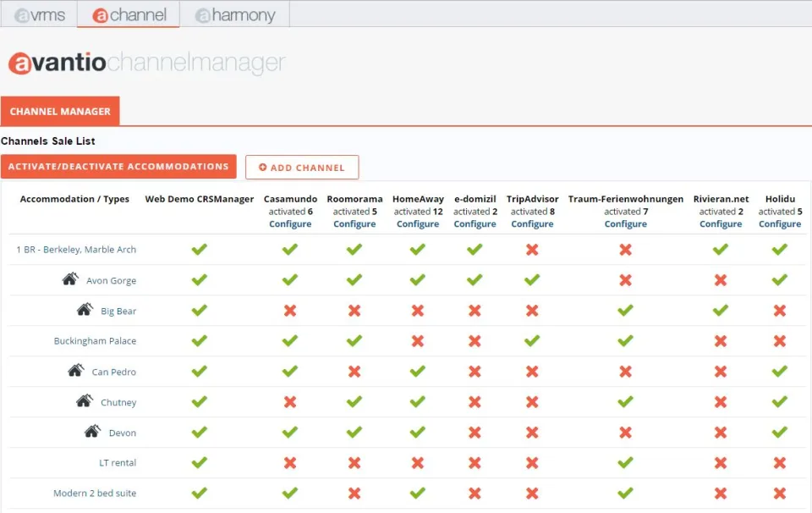Click Web Demo CRSManager checkmark for Big Bear

(200, 311)
